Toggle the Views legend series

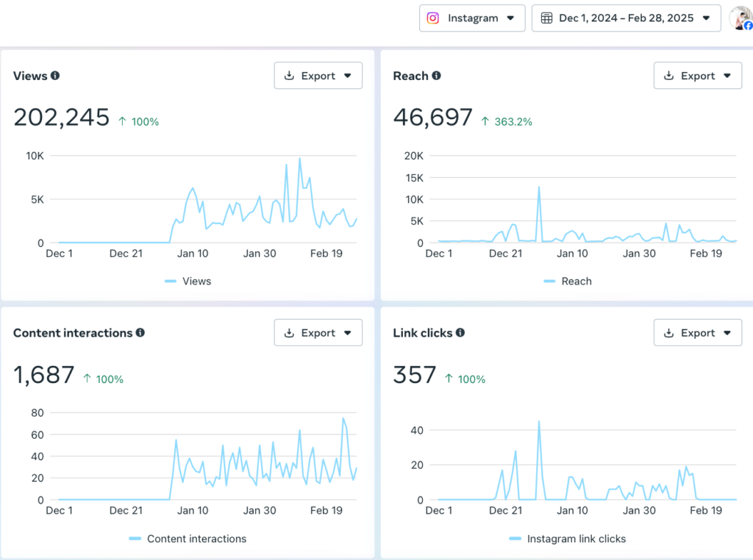click(x=188, y=281)
